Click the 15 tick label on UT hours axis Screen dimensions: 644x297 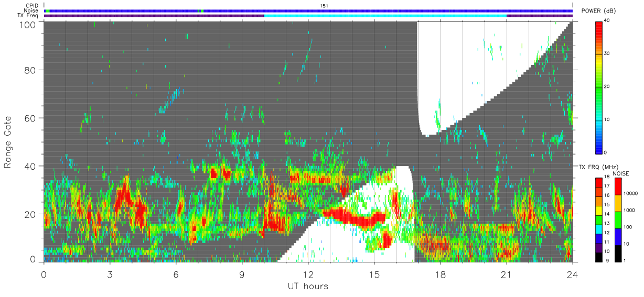[374, 274]
